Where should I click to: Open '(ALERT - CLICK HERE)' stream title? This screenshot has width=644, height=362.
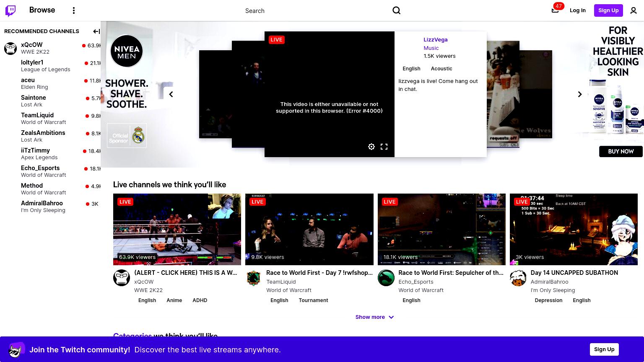[186, 273]
